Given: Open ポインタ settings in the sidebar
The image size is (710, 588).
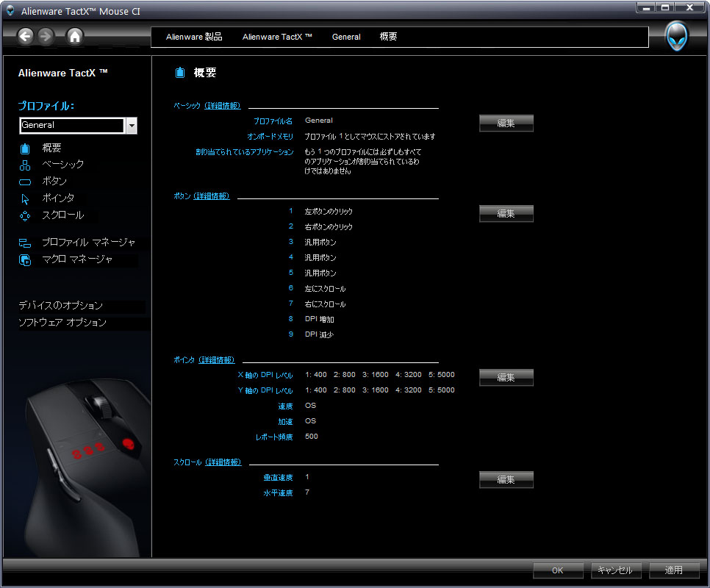Looking at the screenshot, I should click(x=58, y=198).
